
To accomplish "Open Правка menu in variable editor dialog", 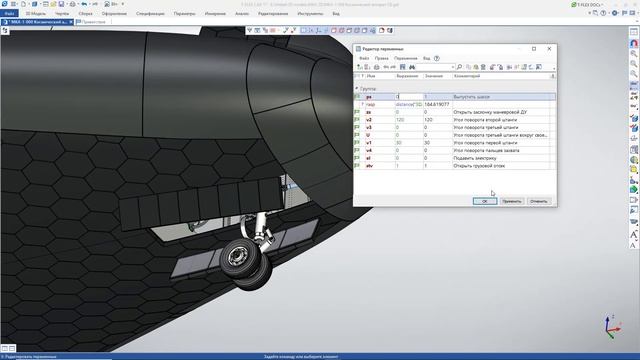I will [381, 58].
